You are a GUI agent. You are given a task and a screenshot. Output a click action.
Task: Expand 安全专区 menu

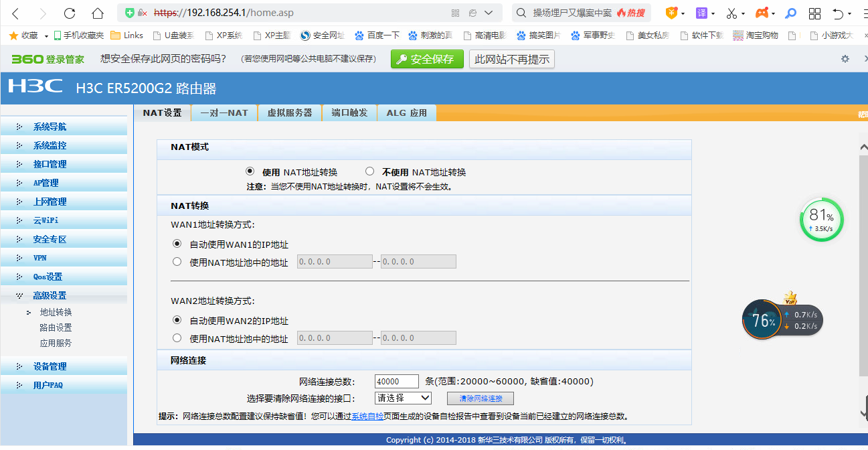(64, 239)
